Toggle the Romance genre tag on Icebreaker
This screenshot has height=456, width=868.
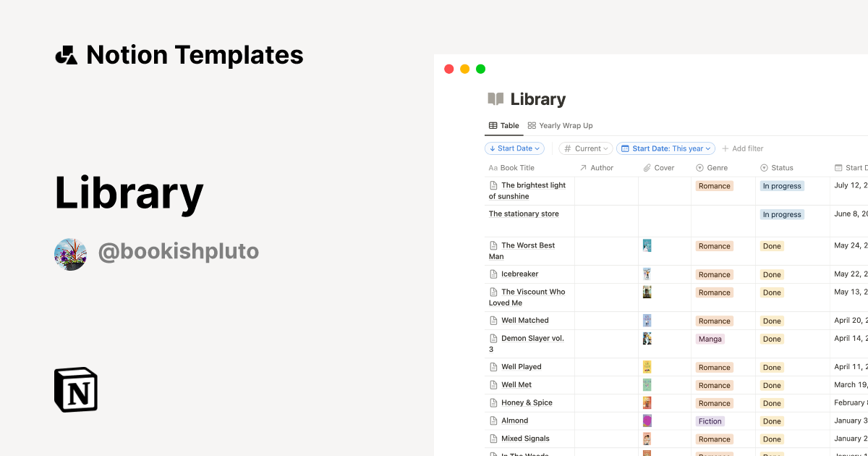tap(714, 274)
